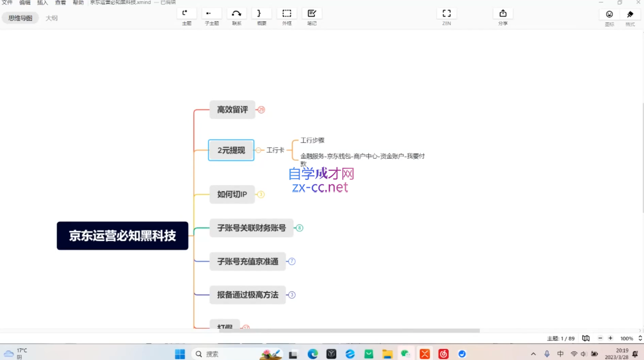Select the 子账号充值京准通 topic
Viewport: 644px width, 360px height.
pyautogui.click(x=248, y=261)
